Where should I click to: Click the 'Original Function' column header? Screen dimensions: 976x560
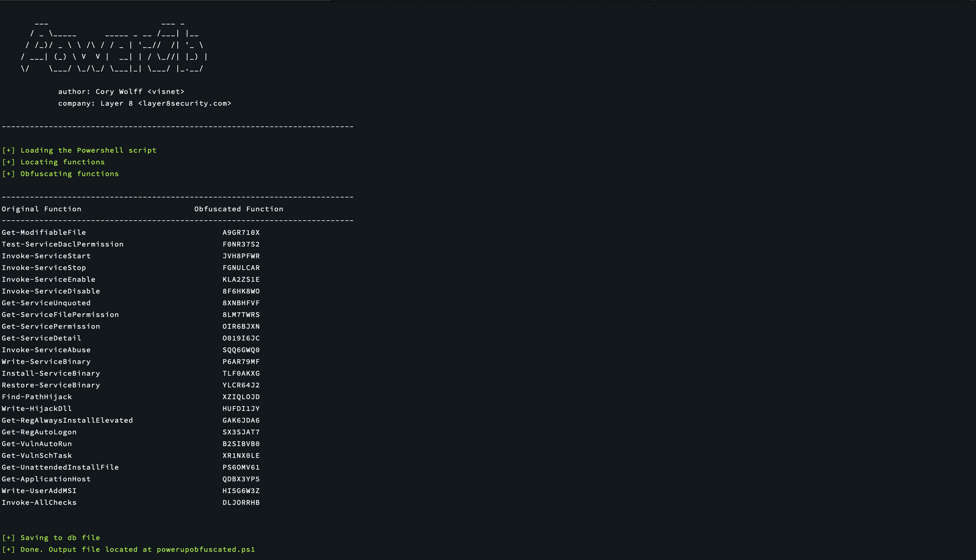coord(42,209)
